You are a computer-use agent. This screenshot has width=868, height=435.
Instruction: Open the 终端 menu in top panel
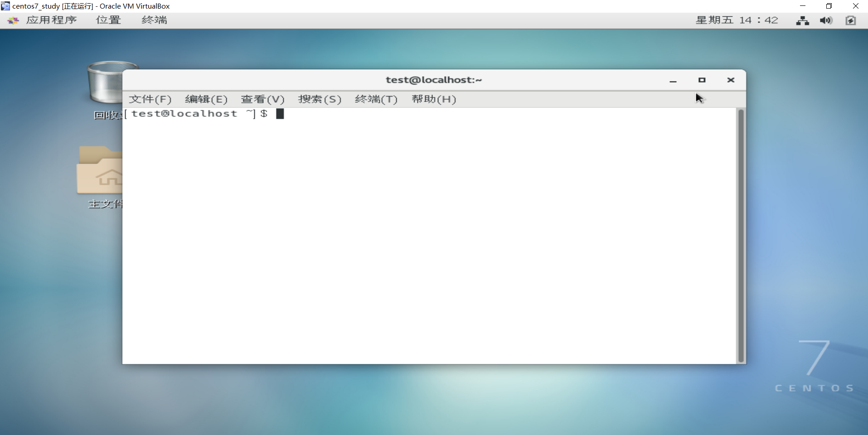coord(154,20)
